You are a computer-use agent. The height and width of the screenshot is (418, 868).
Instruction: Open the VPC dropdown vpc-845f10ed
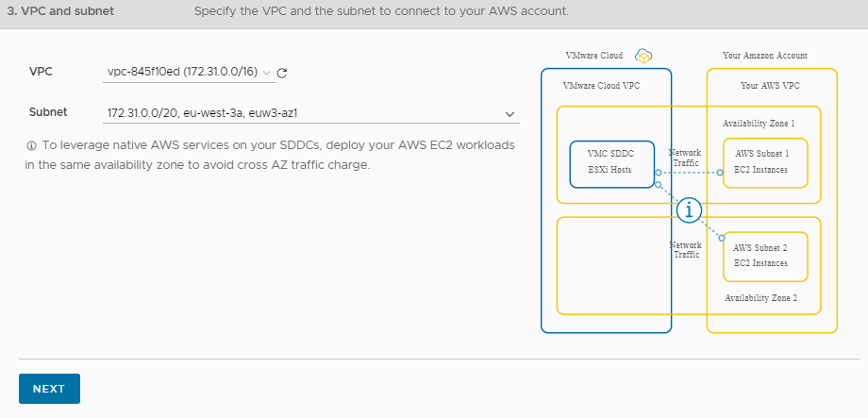click(189, 72)
